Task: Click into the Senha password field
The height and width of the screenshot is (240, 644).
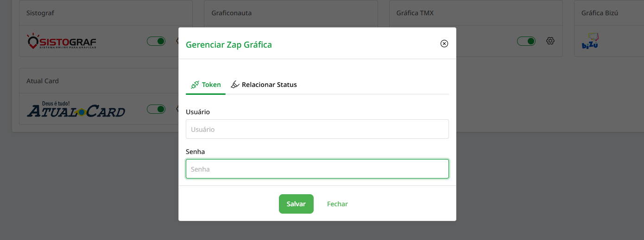Action: 317,169
